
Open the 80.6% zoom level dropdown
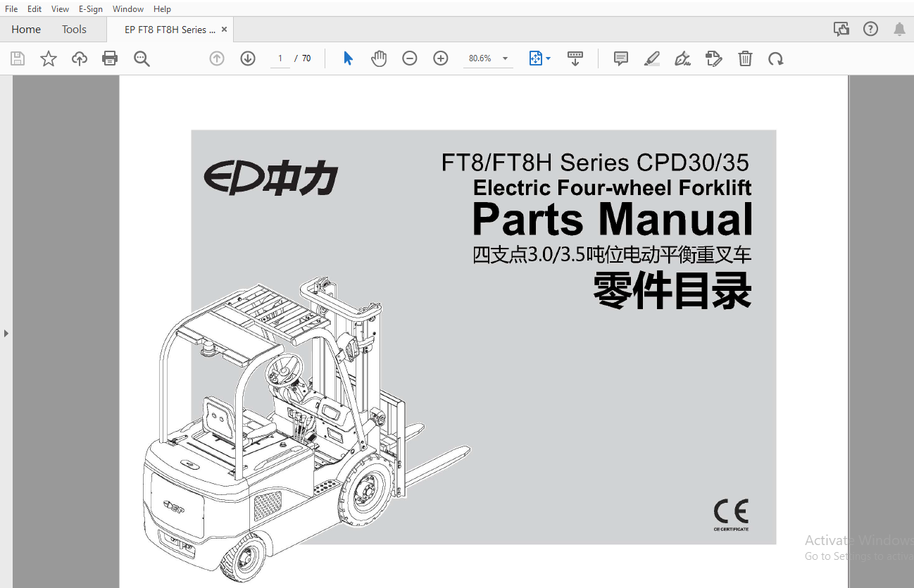(505, 58)
